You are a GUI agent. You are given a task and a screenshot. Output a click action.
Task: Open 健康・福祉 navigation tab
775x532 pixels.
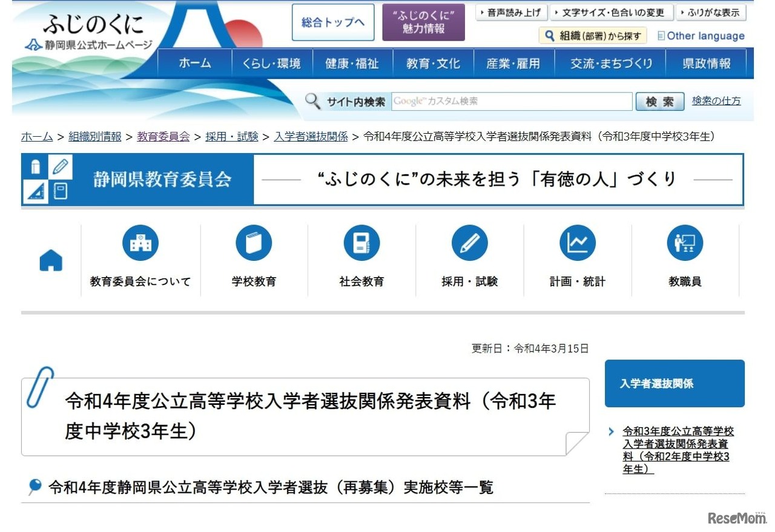pos(352,64)
